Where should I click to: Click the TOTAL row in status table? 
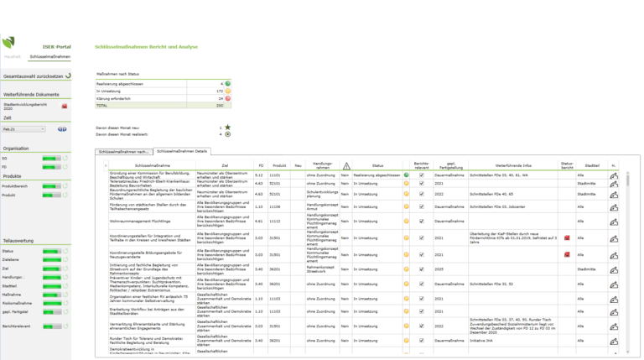tap(163, 106)
